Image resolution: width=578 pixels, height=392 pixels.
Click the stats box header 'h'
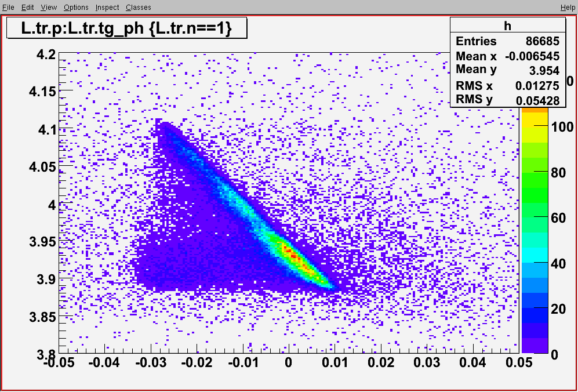pyautogui.click(x=508, y=25)
